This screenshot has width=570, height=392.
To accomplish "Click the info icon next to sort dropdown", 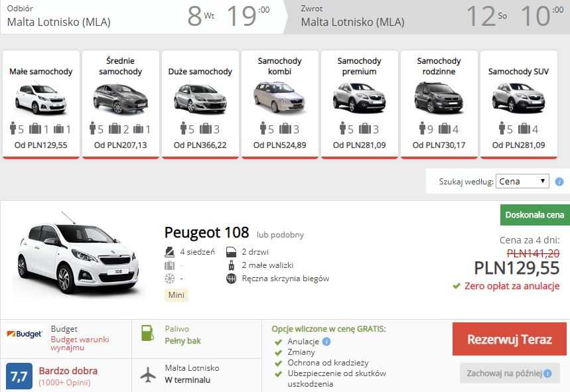I will (x=559, y=182).
